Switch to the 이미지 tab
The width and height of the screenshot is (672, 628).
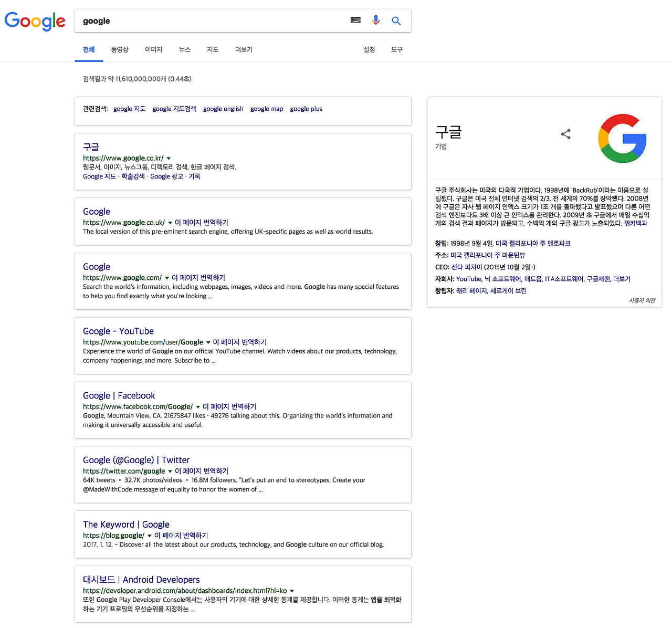[x=154, y=49]
